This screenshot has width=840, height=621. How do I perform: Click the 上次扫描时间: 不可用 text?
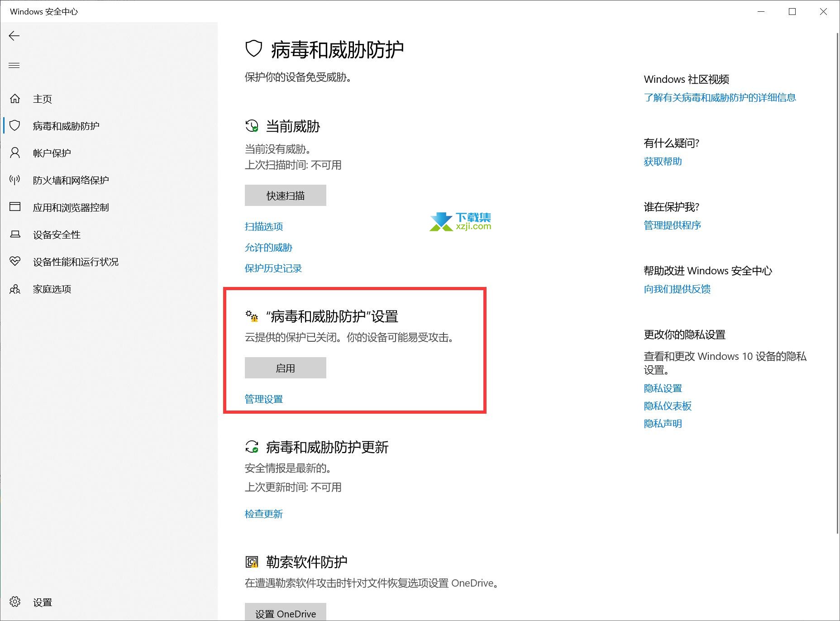click(x=293, y=165)
